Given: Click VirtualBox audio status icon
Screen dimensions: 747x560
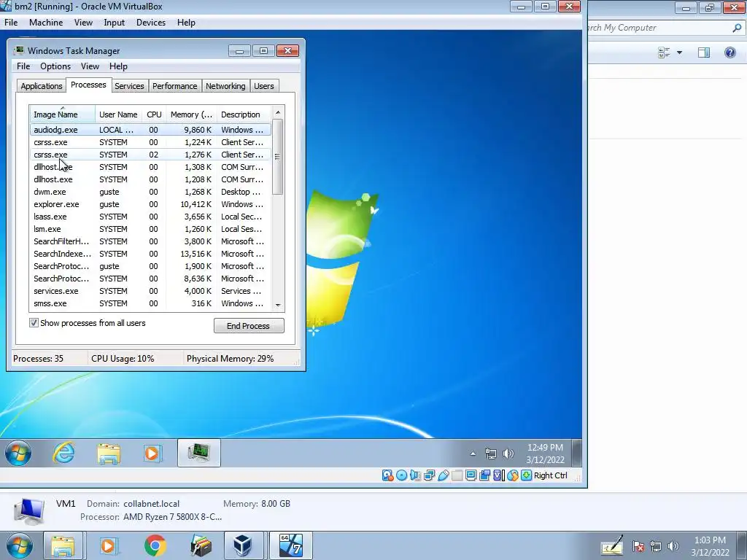Looking at the screenshot, I should tap(415, 475).
